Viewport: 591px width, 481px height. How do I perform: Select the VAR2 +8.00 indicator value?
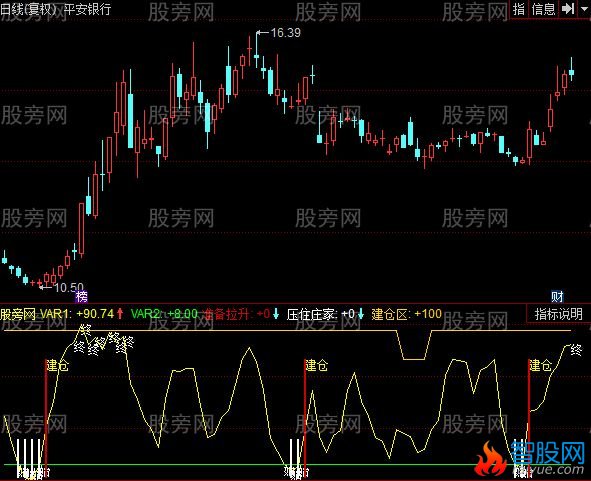coord(164,314)
